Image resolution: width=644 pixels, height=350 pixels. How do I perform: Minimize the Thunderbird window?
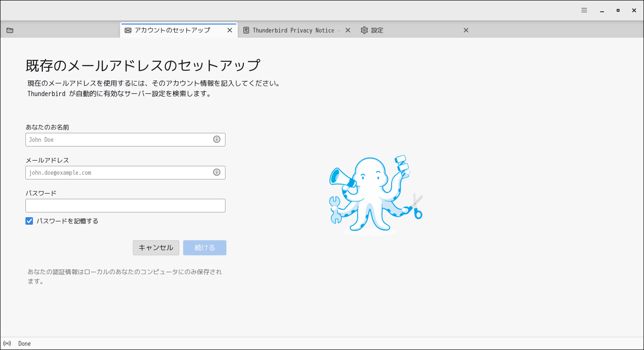[602, 10]
